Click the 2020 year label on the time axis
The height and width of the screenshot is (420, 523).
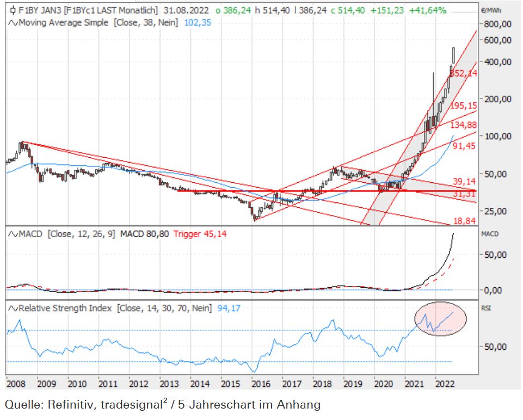tap(384, 384)
